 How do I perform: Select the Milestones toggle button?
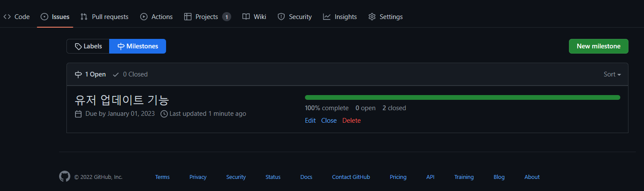tap(138, 46)
